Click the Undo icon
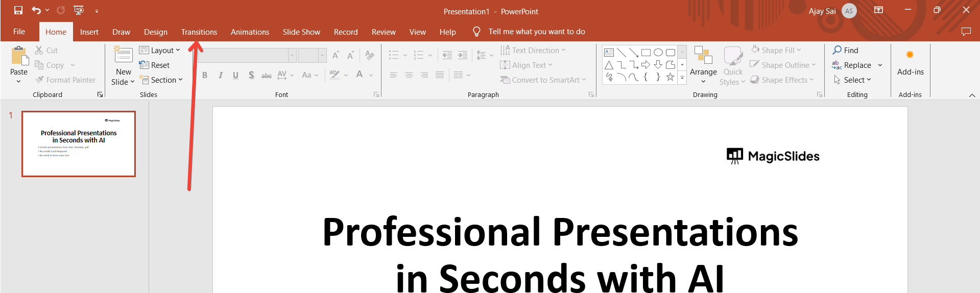Screen dimensions: 980x293 [x=36, y=10]
